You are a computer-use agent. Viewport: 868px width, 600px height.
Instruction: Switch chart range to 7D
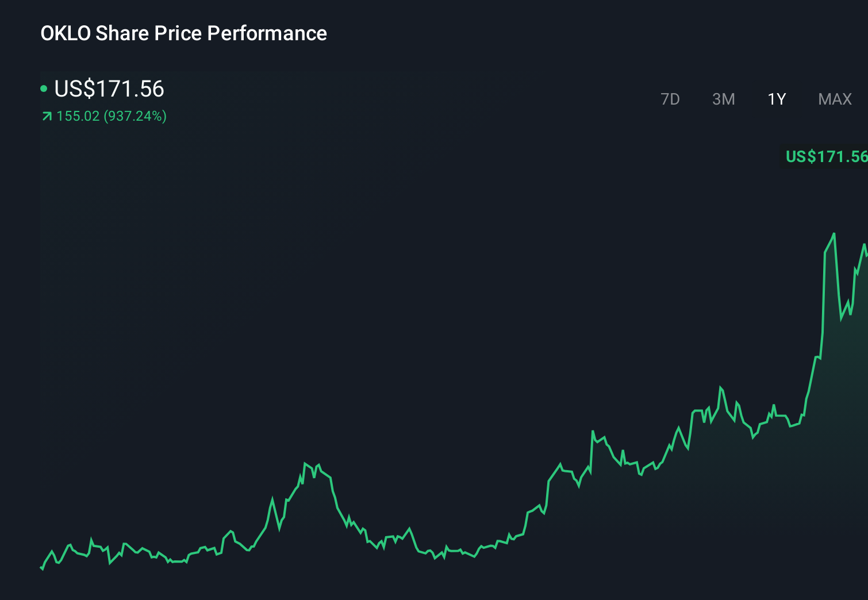(670, 99)
